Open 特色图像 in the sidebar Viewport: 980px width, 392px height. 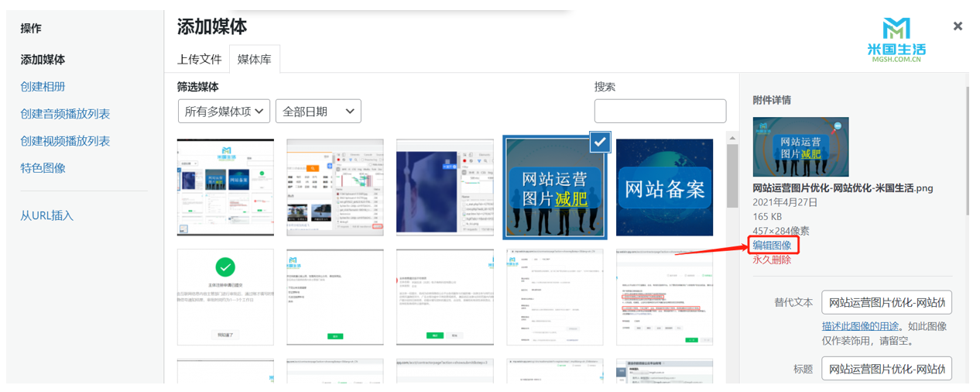pos(43,168)
